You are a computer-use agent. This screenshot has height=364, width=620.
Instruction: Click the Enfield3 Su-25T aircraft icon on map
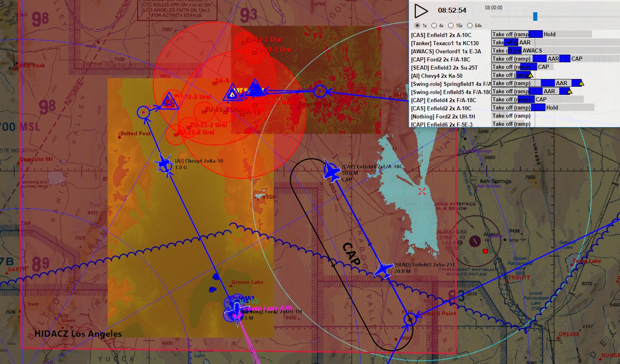383,270
